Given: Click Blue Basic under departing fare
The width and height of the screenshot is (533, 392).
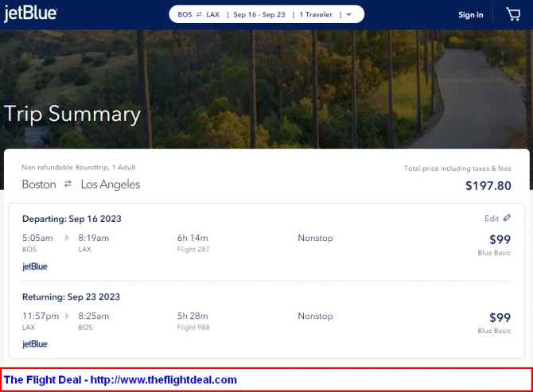Looking at the screenshot, I should (x=494, y=253).
